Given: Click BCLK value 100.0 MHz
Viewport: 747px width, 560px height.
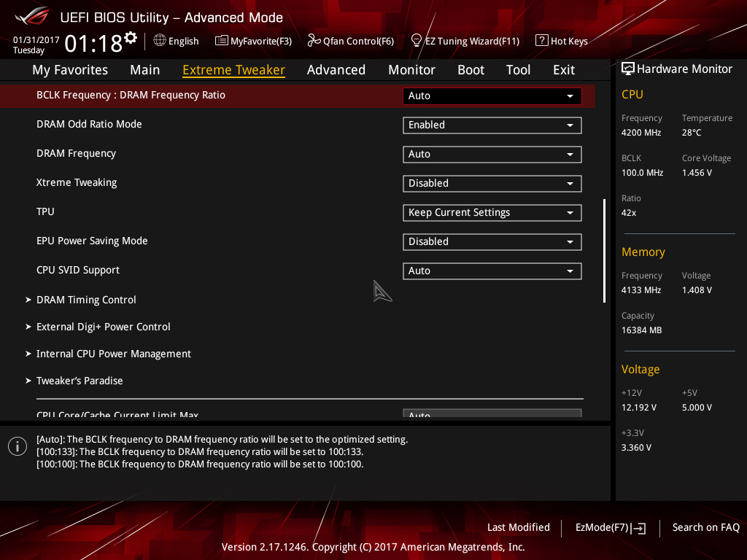Looking at the screenshot, I should pos(642,172).
